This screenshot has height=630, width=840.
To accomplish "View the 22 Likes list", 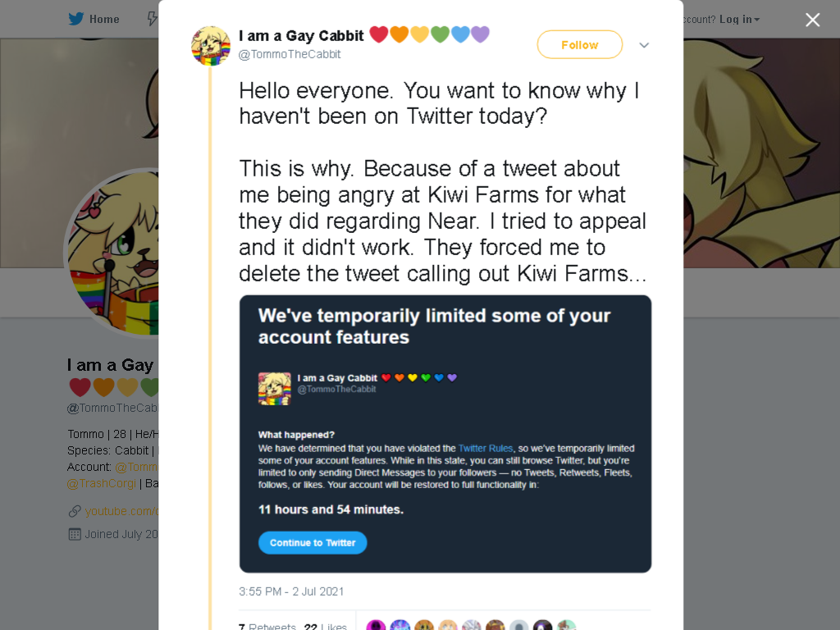I will click(325, 626).
